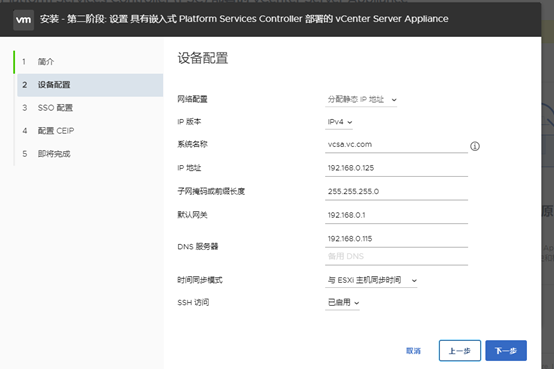Click the DNS server field 192.168.0.115
Image resolution: width=554 pixels, height=369 pixels.
pyautogui.click(x=396, y=239)
